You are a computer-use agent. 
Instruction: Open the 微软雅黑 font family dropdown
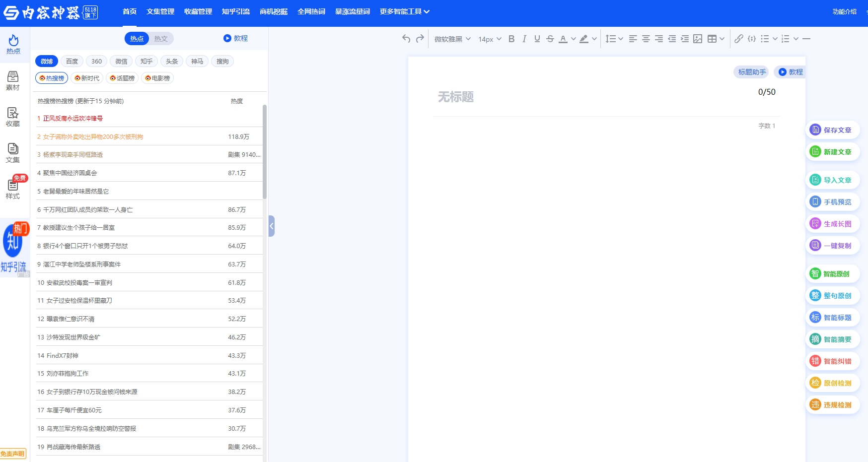click(x=452, y=39)
